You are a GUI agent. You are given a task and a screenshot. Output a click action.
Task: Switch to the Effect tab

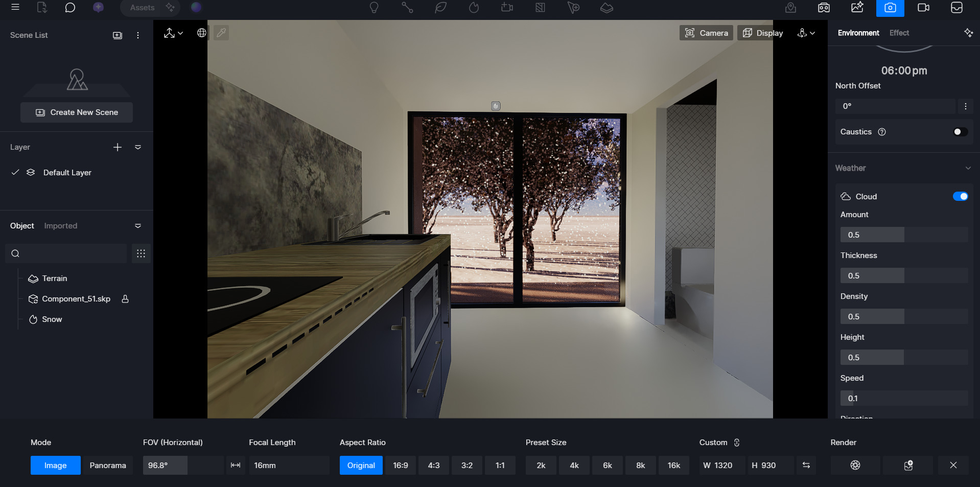[899, 33]
